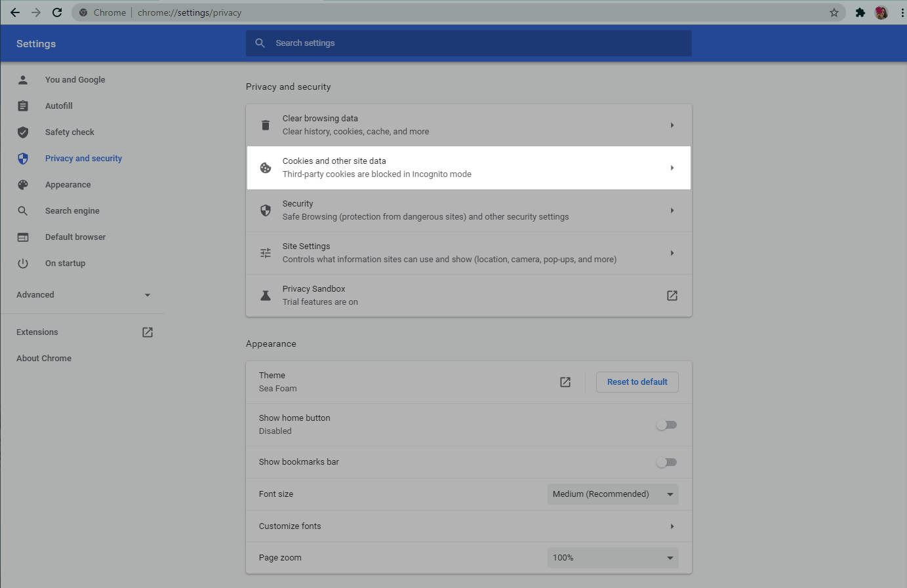Viewport: 907px width, 588px height.
Task: Open the Extensions puzzle icon
Action: [860, 12]
